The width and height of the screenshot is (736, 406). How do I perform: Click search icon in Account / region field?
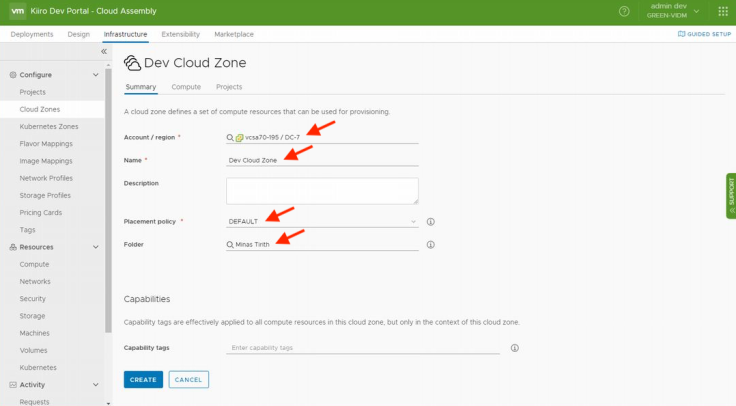tap(230, 138)
